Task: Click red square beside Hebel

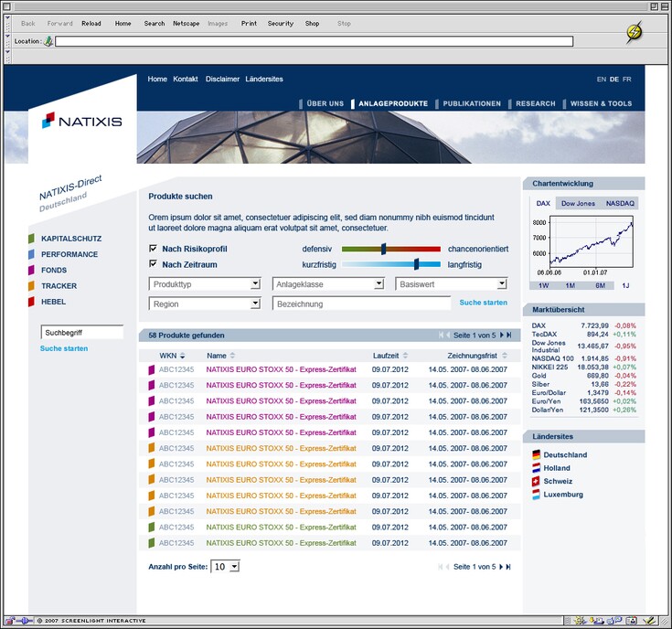Action: point(31,302)
